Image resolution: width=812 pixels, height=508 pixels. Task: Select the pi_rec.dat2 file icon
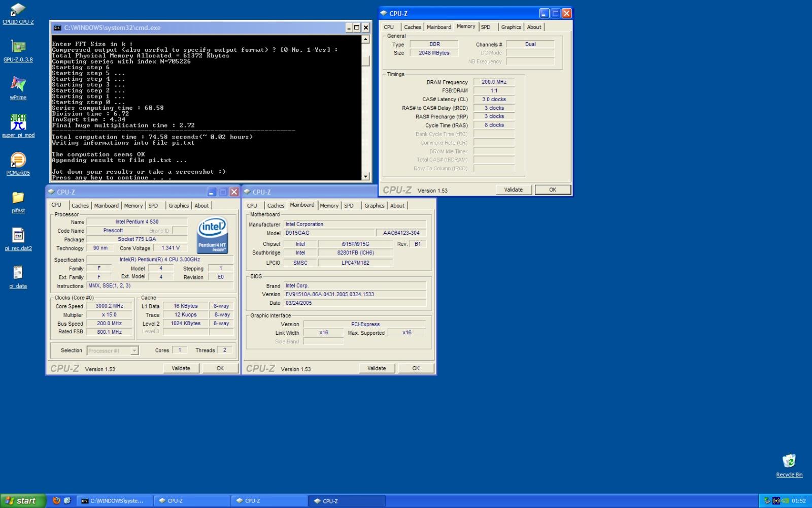18,239
